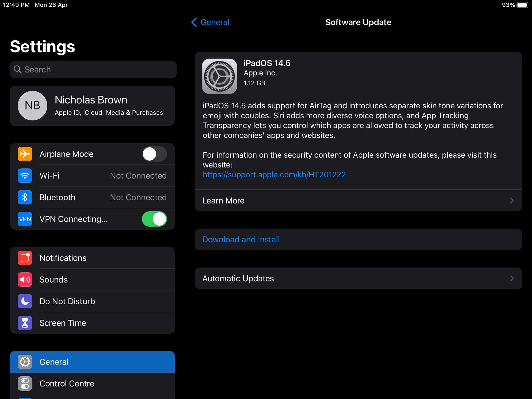Go back with the General chevron

click(194, 22)
